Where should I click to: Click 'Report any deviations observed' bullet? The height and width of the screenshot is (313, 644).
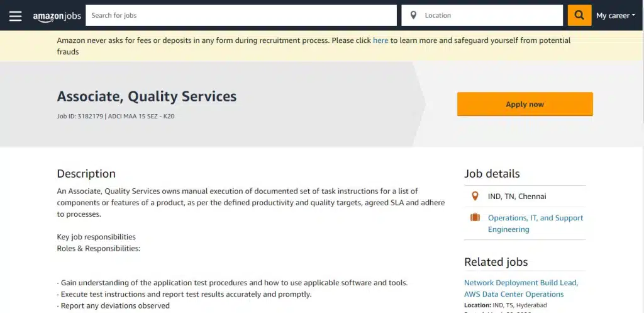[x=113, y=305]
